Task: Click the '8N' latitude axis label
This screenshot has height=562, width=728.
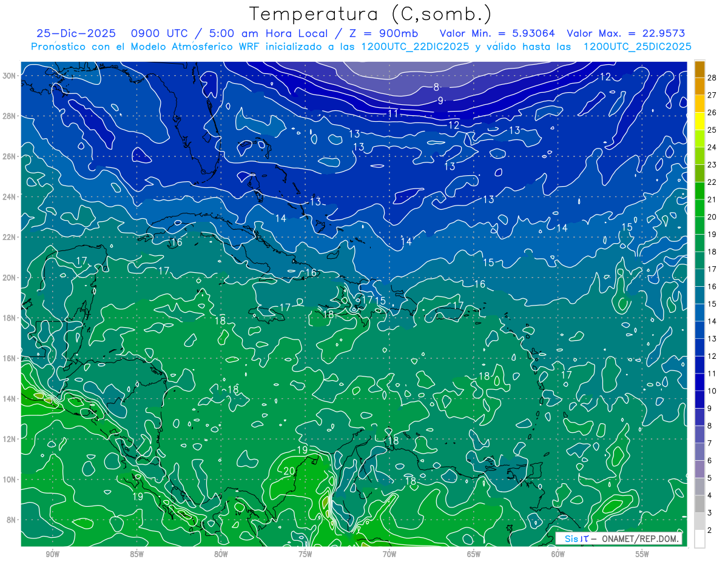Action: 12,520
